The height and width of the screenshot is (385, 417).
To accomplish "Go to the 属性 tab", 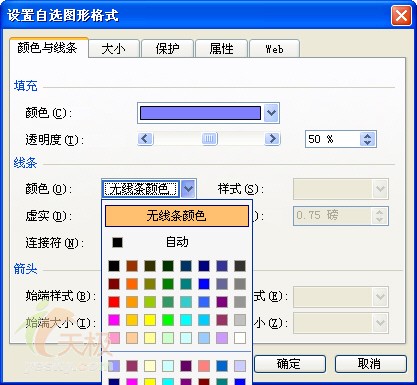I will pyautogui.click(x=221, y=49).
